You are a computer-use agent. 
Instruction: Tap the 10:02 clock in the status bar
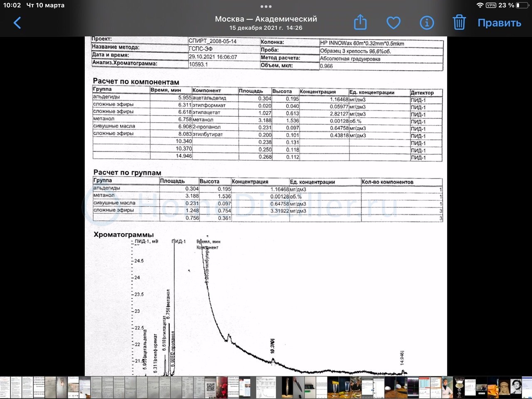12,5
